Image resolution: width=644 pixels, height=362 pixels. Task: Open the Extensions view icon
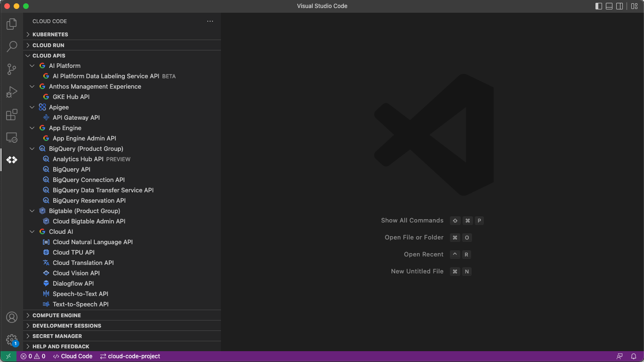point(12,115)
